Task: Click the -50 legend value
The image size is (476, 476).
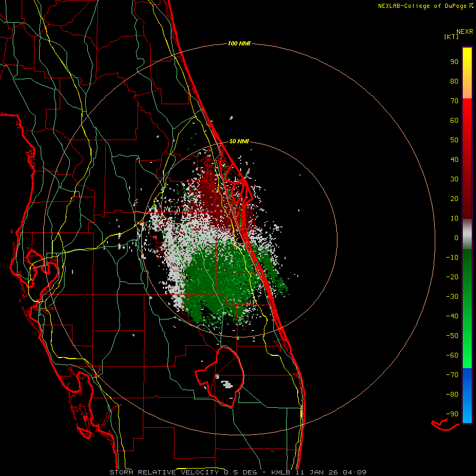Action: tap(452, 336)
